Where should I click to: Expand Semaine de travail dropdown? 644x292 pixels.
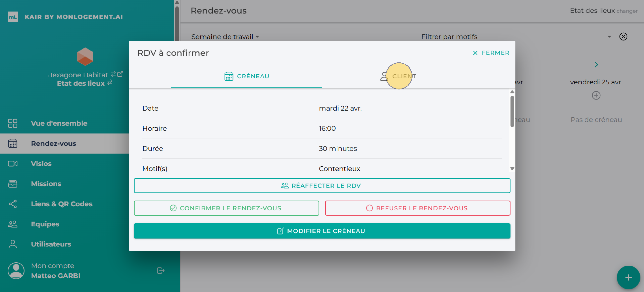pos(225,37)
